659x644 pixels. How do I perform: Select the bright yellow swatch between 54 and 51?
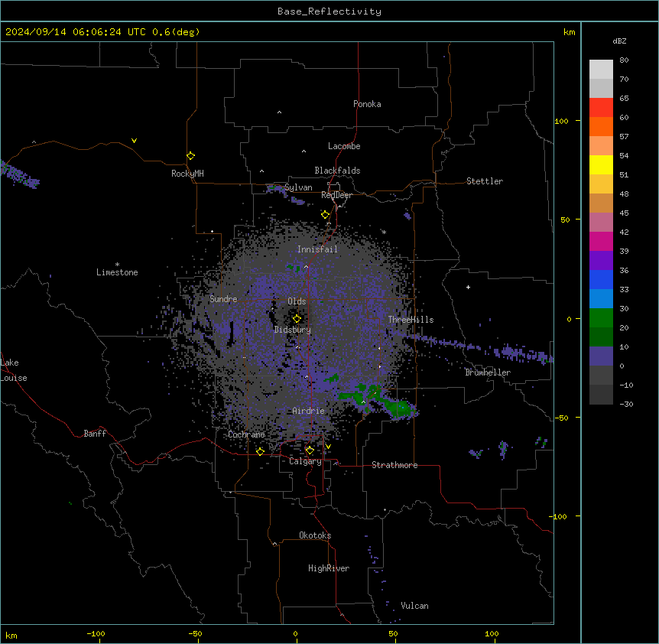pyautogui.click(x=601, y=164)
